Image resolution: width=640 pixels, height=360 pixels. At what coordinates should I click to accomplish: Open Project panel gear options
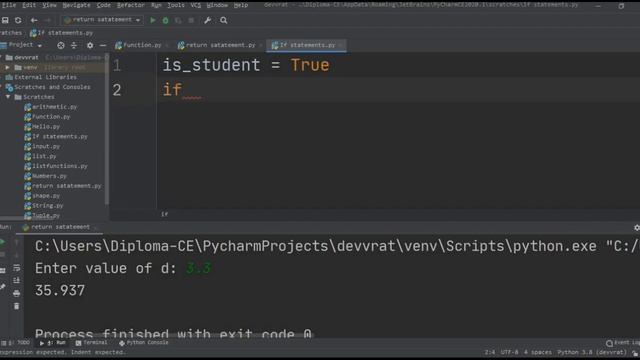[x=90, y=45]
